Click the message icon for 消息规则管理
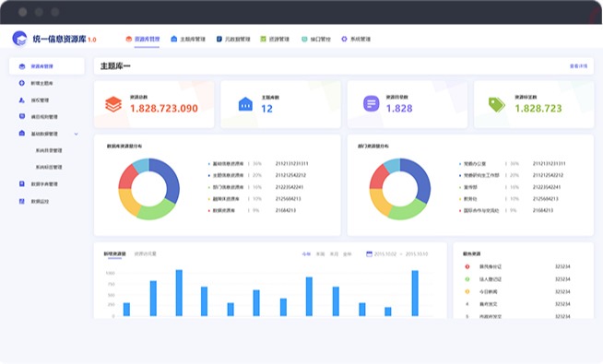Viewport: 603px width, 364px height. [x=22, y=116]
